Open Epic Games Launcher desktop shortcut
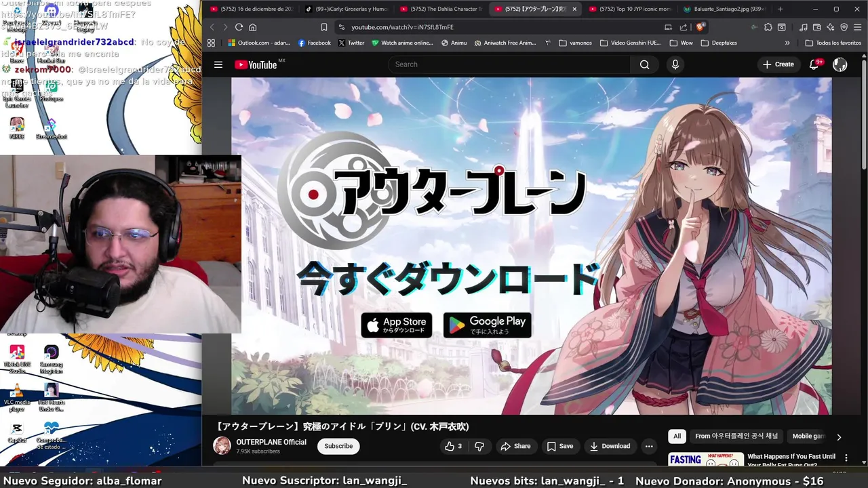 (x=17, y=94)
